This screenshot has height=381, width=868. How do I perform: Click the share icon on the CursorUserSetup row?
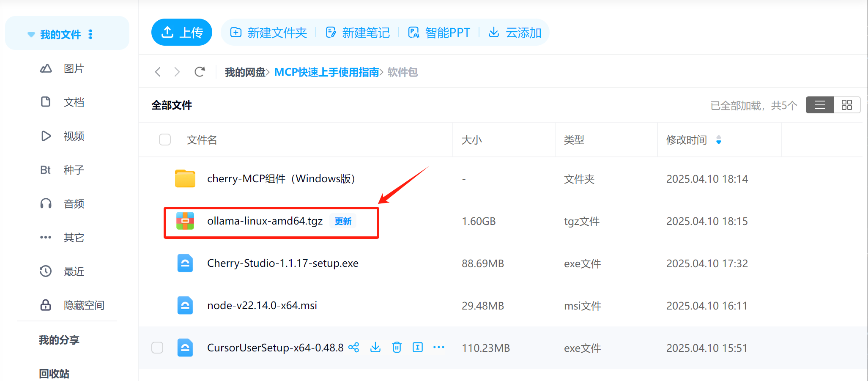point(354,348)
